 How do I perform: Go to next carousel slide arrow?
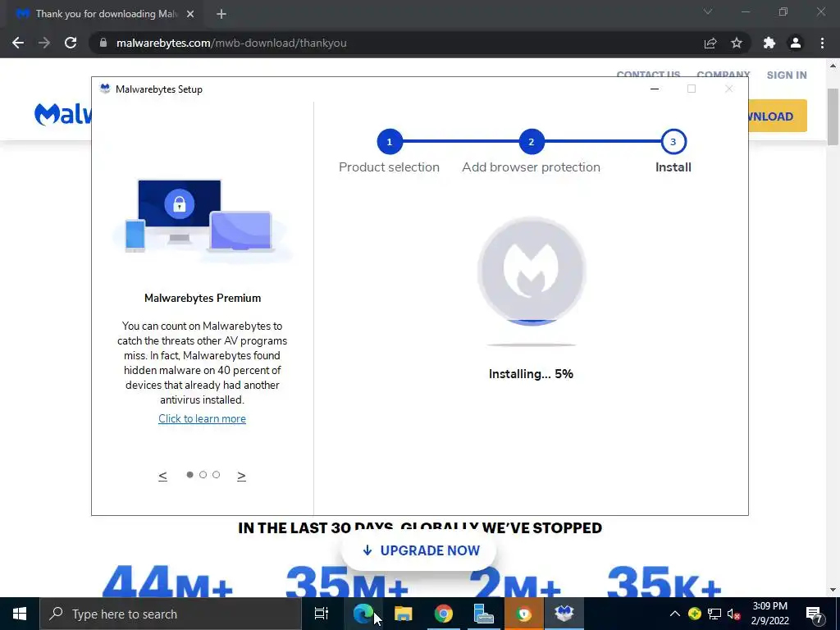click(x=242, y=476)
